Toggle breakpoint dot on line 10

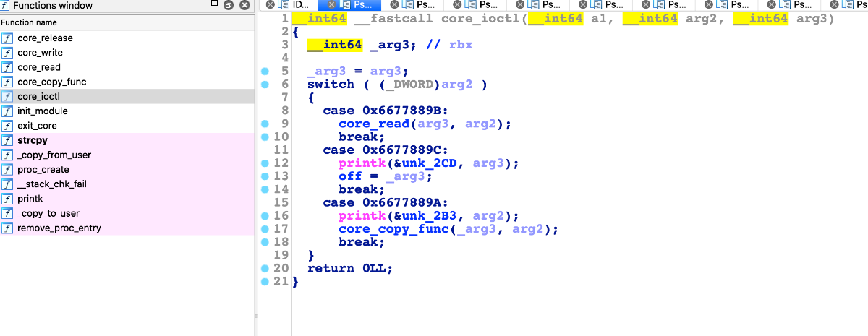point(265,137)
